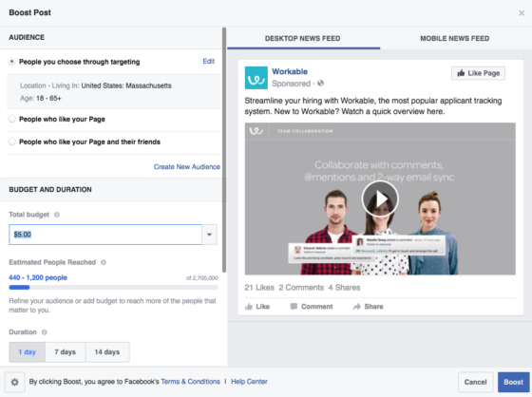Click the United States: Massachusetts location text

click(126, 85)
